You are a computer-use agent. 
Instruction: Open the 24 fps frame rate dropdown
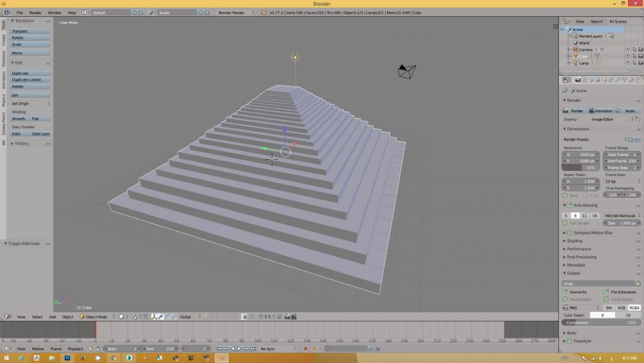622,181
